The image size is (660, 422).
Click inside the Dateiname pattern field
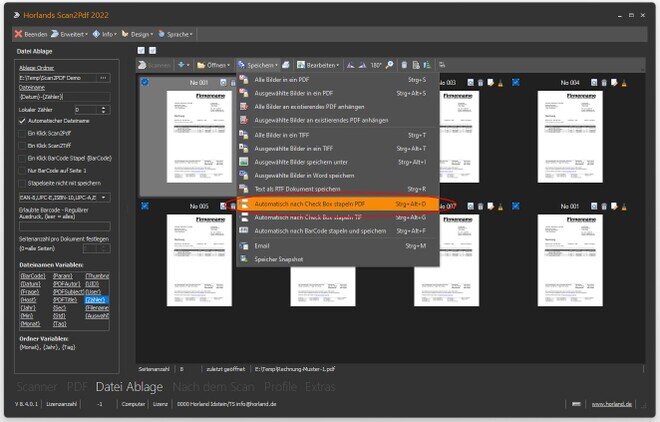64,97
